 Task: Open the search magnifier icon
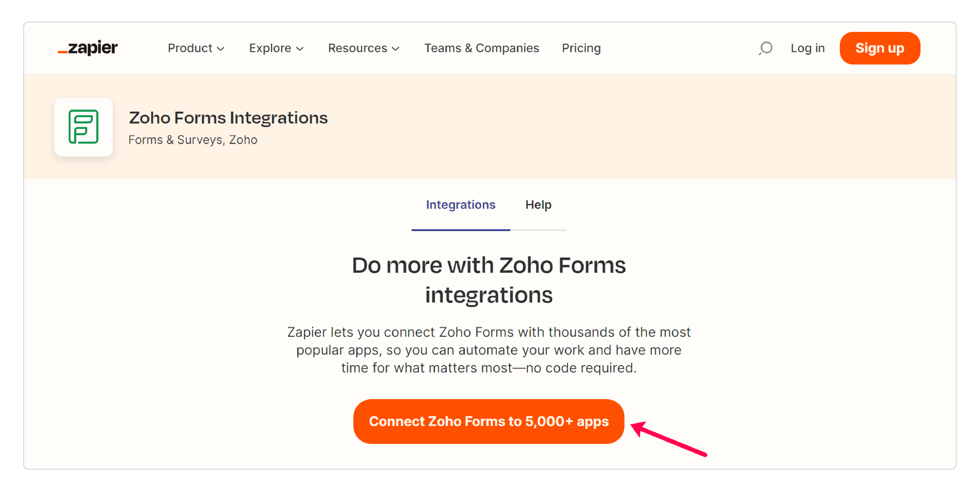(x=765, y=48)
